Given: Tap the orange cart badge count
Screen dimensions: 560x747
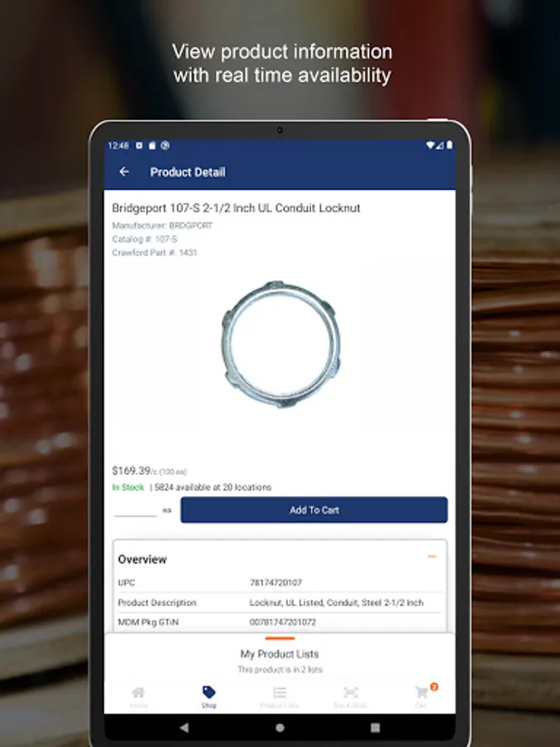Looking at the screenshot, I should pos(434,686).
